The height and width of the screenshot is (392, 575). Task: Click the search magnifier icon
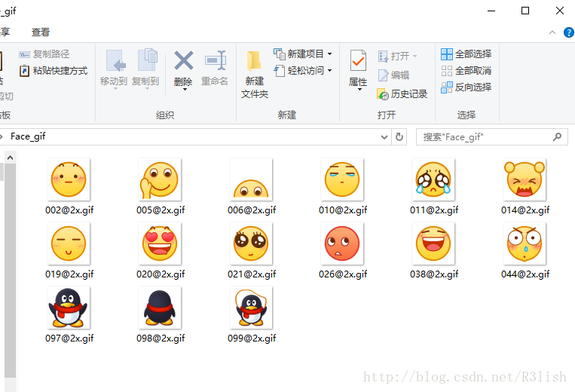[x=557, y=137]
